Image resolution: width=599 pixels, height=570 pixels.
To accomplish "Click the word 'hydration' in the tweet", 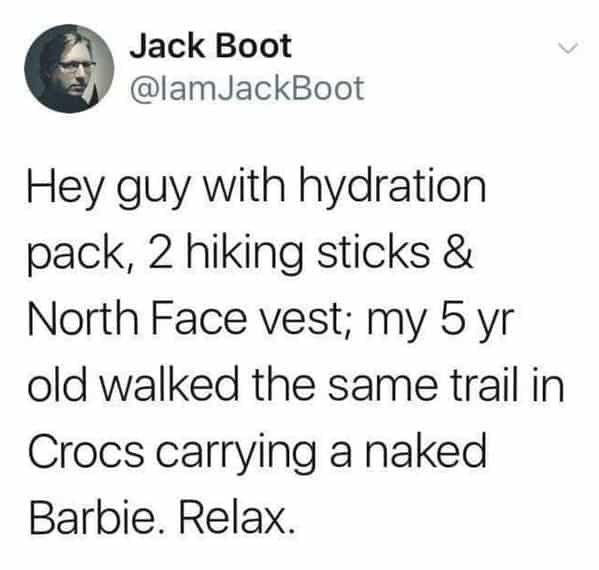I will coord(392,187).
